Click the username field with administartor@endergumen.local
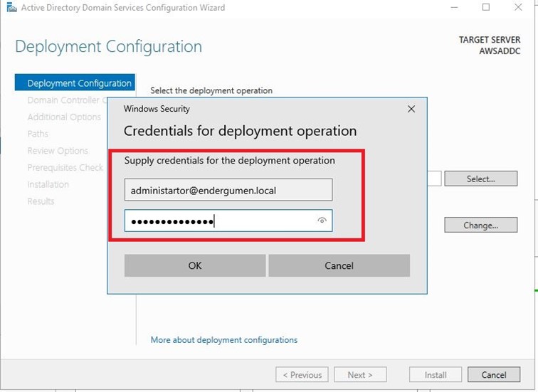The width and height of the screenshot is (538, 392). (228, 190)
